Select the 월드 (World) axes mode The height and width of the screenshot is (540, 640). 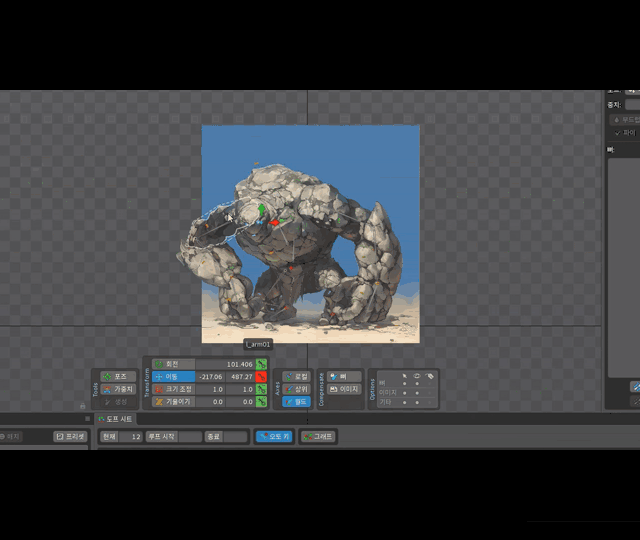click(296, 401)
